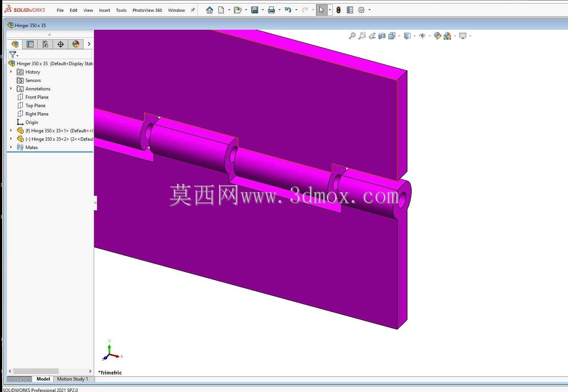The image size is (568, 392).
Task: Open Display Style cube icon
Action: click(x=407, y=36)
